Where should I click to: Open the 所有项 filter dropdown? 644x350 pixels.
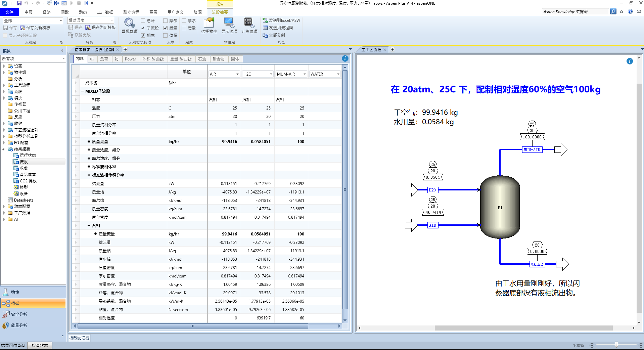coord(63,58)
